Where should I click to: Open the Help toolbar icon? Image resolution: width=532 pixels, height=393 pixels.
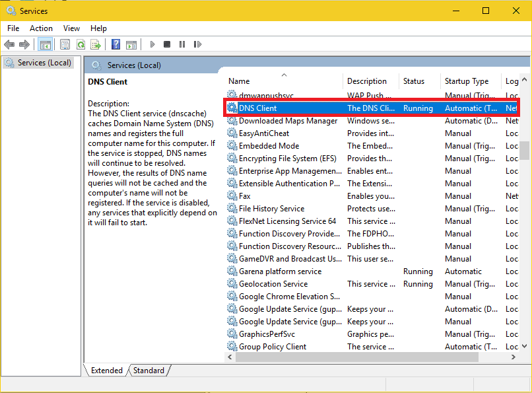pyautogui.click(x=116, y=44)
